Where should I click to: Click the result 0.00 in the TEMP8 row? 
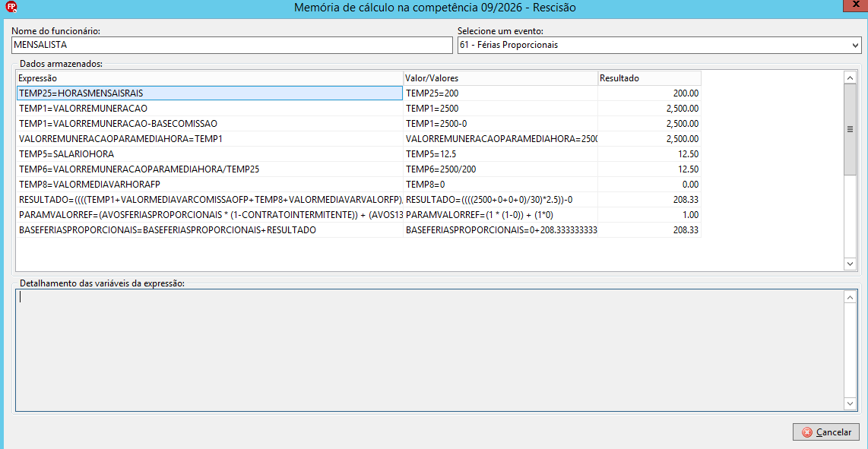[x=649, y=185]
